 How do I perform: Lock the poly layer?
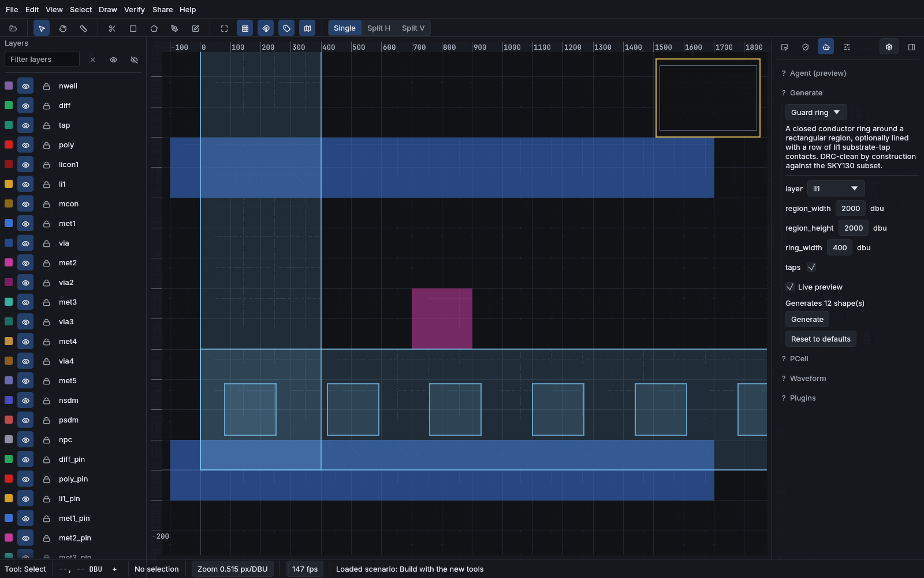tap(46, 145)
